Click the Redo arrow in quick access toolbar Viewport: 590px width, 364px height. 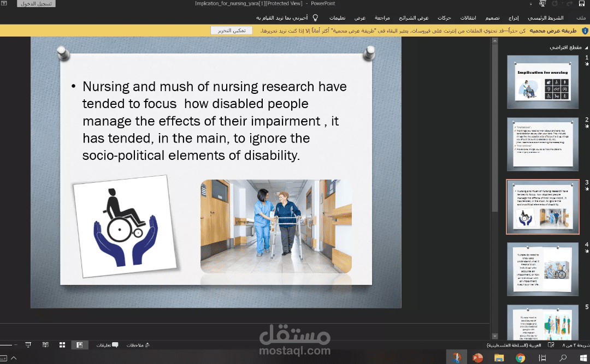click(570, 4)
